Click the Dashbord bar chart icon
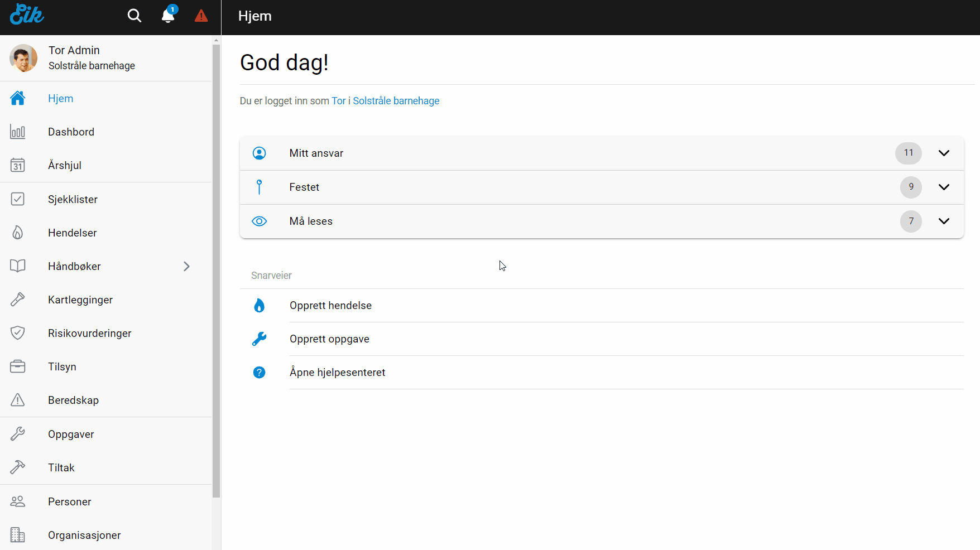Screen dimensions: 980x550 click(x=18, y=132)
